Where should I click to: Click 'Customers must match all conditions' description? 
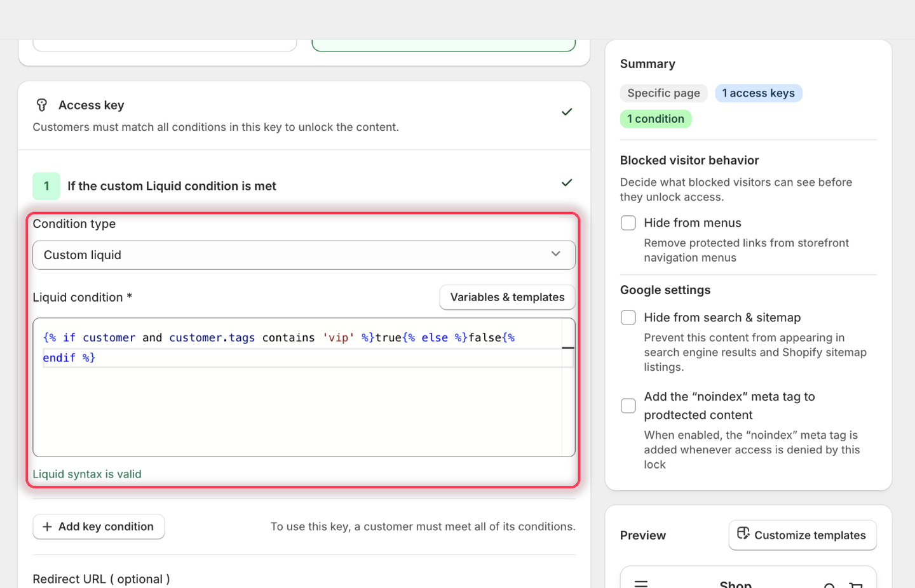(216, 127)
